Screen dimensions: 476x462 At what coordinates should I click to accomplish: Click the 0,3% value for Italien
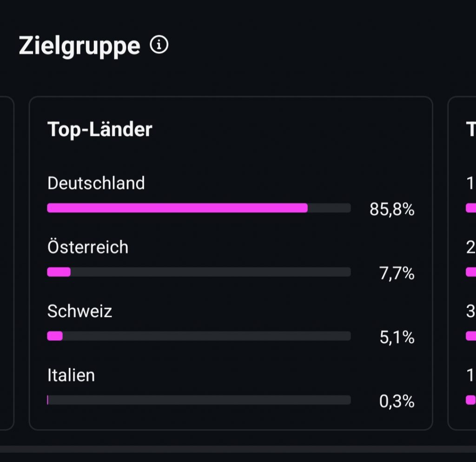(397, 401)
